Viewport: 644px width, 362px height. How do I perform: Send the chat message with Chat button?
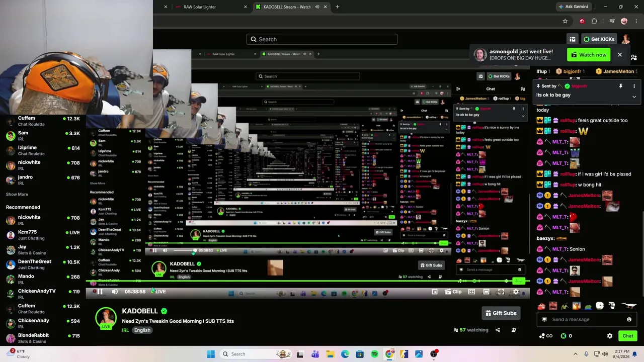click(x=627, y=336)
